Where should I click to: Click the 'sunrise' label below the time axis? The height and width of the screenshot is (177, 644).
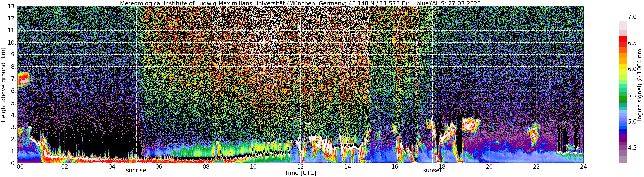pos(136,171)
